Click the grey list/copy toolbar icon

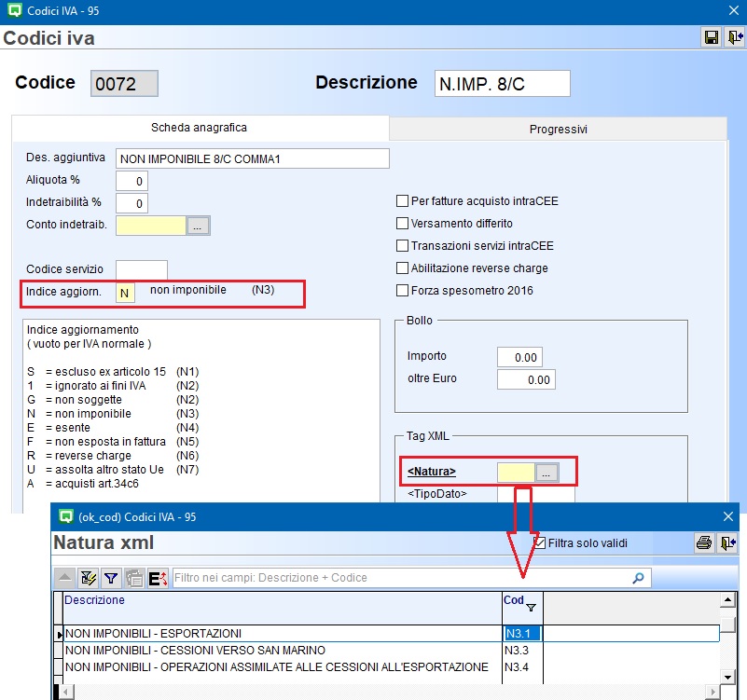pyautogui.click(x=134, y=578)
